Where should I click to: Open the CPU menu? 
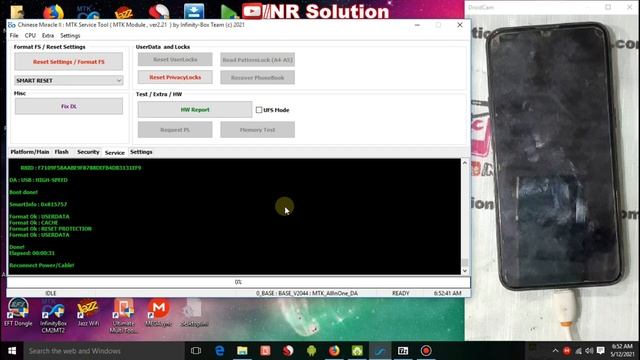tap(30, 36)
